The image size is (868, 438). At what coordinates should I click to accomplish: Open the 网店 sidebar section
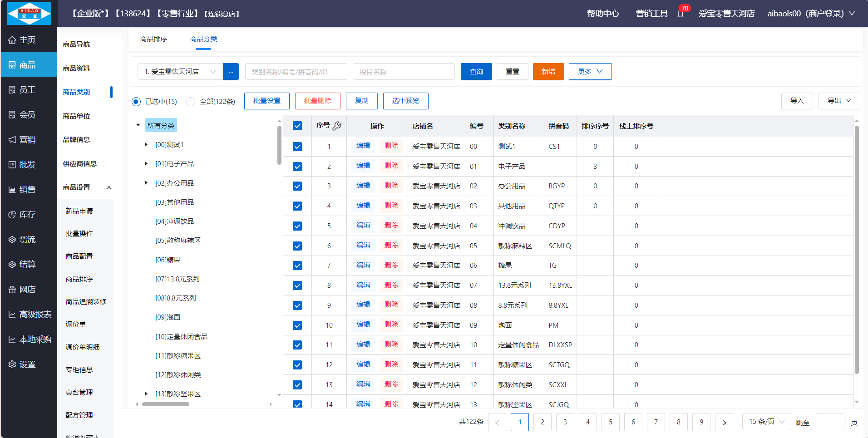(29, 290)
